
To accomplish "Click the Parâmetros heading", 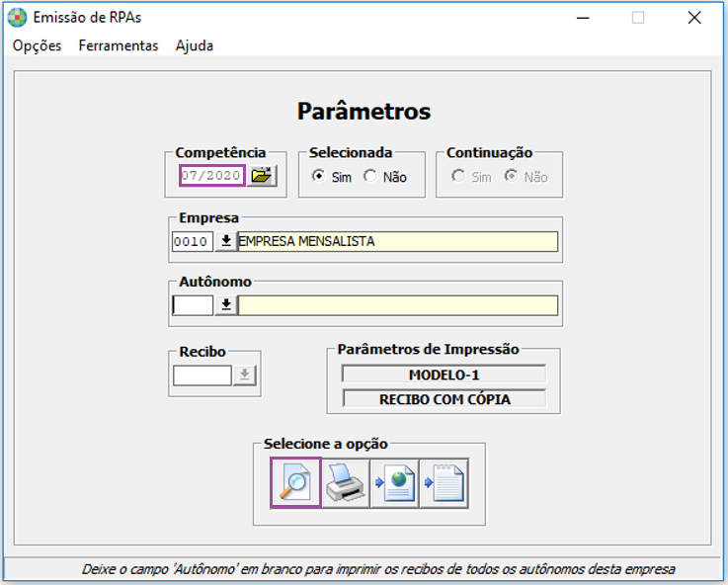I will pyautogui.click(x=364, y=111).
